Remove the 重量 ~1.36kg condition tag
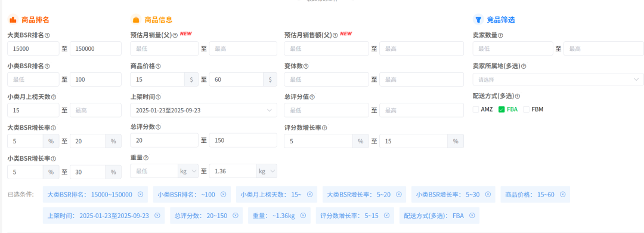 click(303, 215)
